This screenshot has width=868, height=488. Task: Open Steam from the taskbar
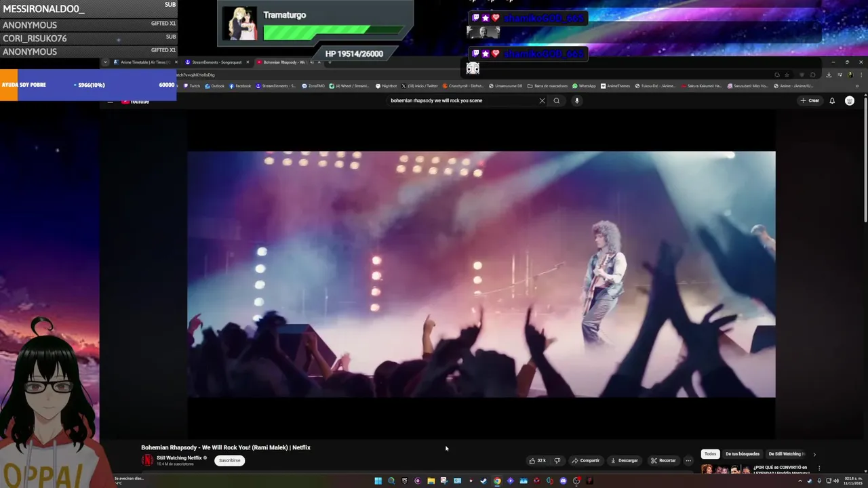(x=484, y=481)
